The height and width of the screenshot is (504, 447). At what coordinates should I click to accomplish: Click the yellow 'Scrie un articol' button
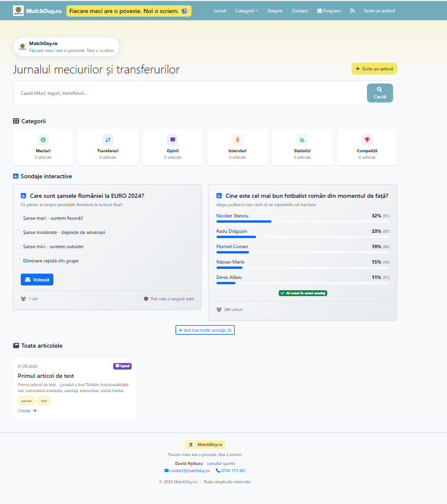tap(374, 69)
